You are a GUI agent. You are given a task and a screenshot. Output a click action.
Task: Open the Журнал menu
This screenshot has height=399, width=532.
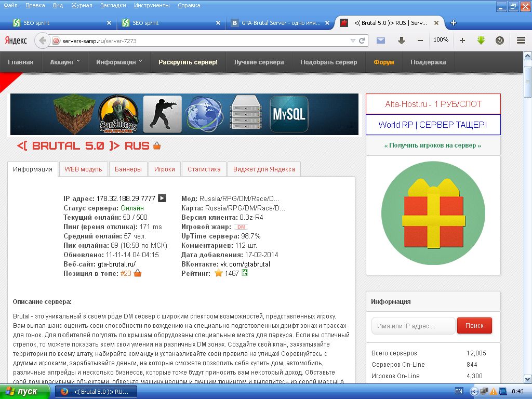tap(82, 5)
